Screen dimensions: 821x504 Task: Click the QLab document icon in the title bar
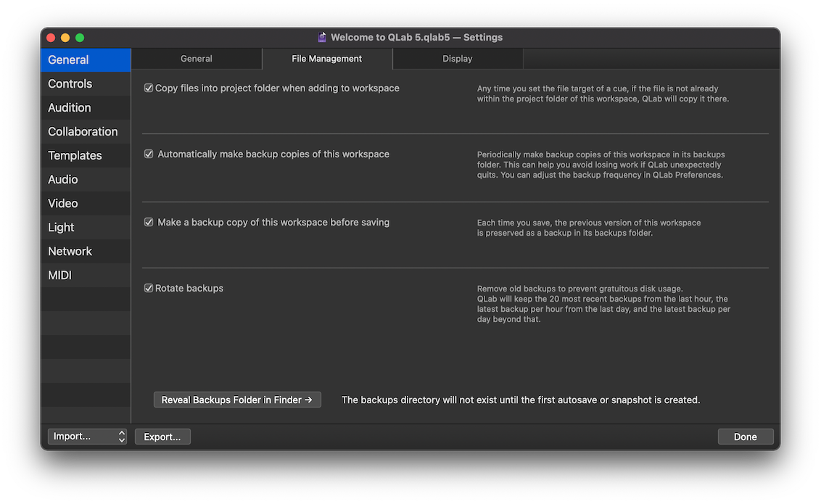pyautogui.click(x=321, y=36)
